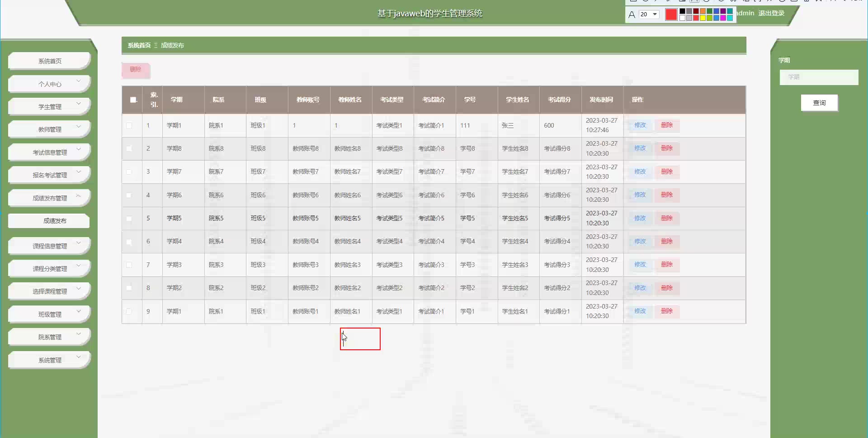Click 修改 for row 3
868x438 pixels.
tap(640, 171)
